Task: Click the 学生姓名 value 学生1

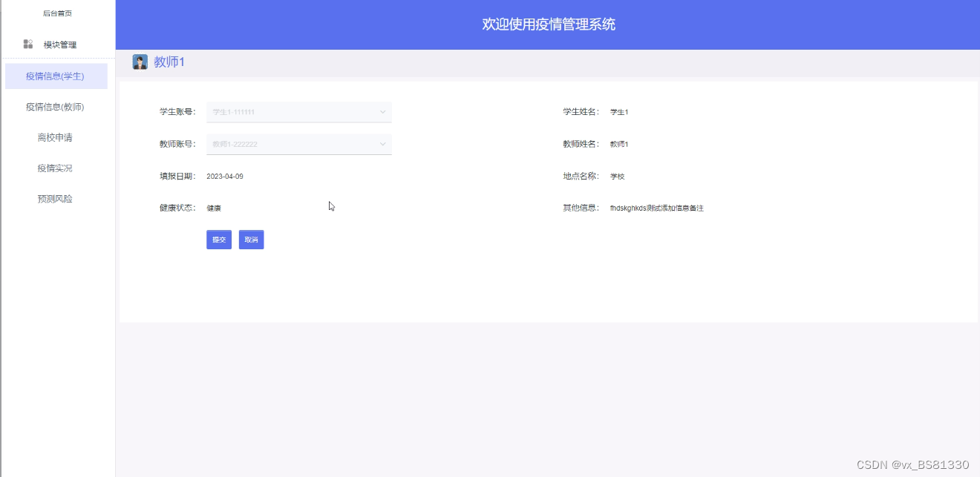Action: (619, 112)
